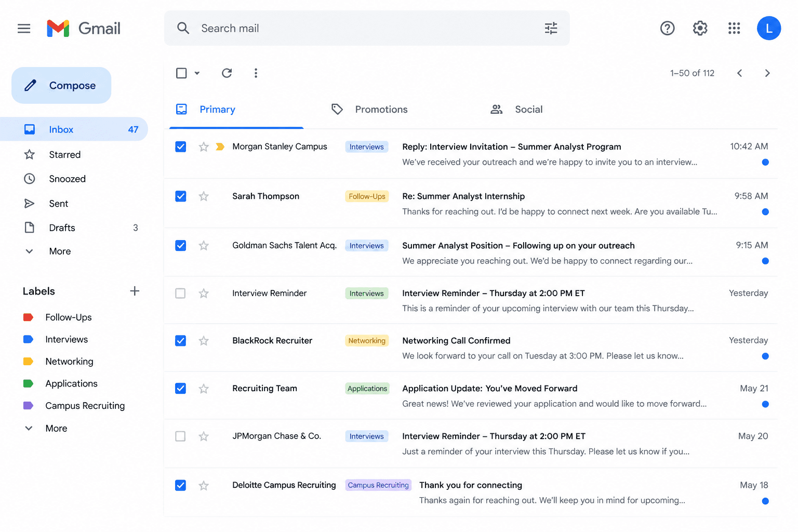The height and width of the screenshot is (532, 798).
Task: Check the Interview Reminder sender email checkbox
Action: tap(180, 294)
